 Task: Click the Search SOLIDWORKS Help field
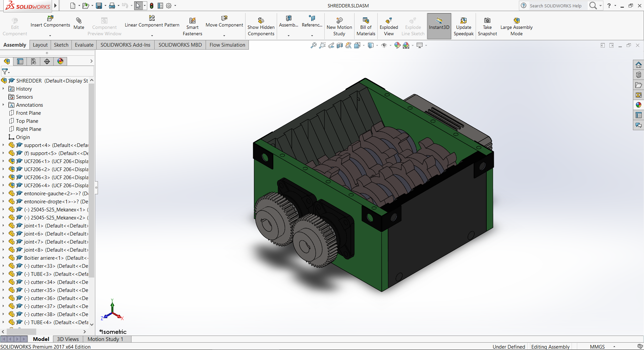click(557, 6)
